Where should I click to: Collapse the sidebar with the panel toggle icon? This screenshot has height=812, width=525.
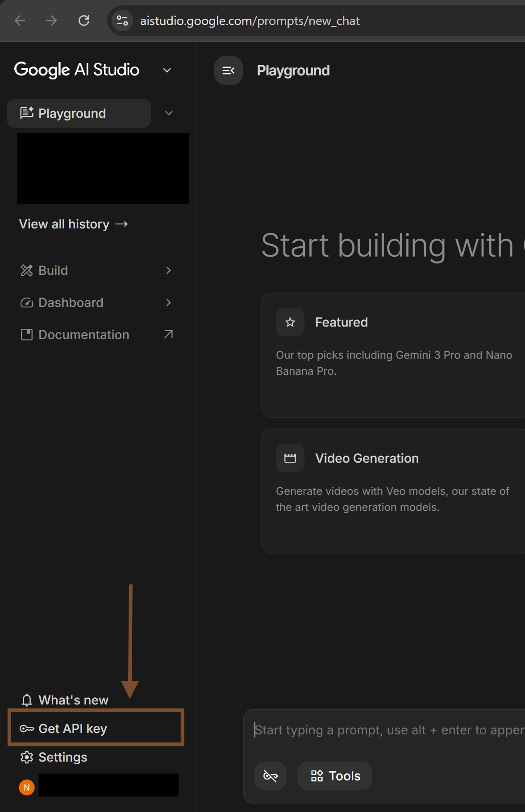click(x=229, y=70)
